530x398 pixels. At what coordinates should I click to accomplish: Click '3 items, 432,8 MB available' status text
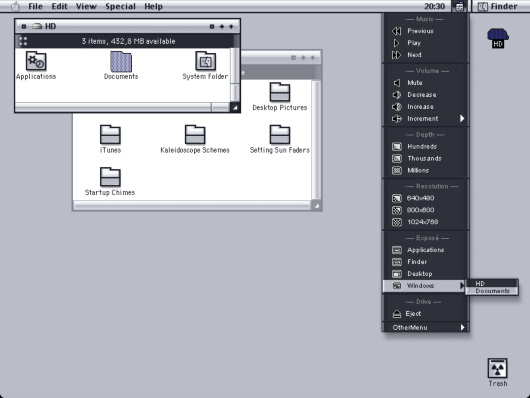point(128,41)
